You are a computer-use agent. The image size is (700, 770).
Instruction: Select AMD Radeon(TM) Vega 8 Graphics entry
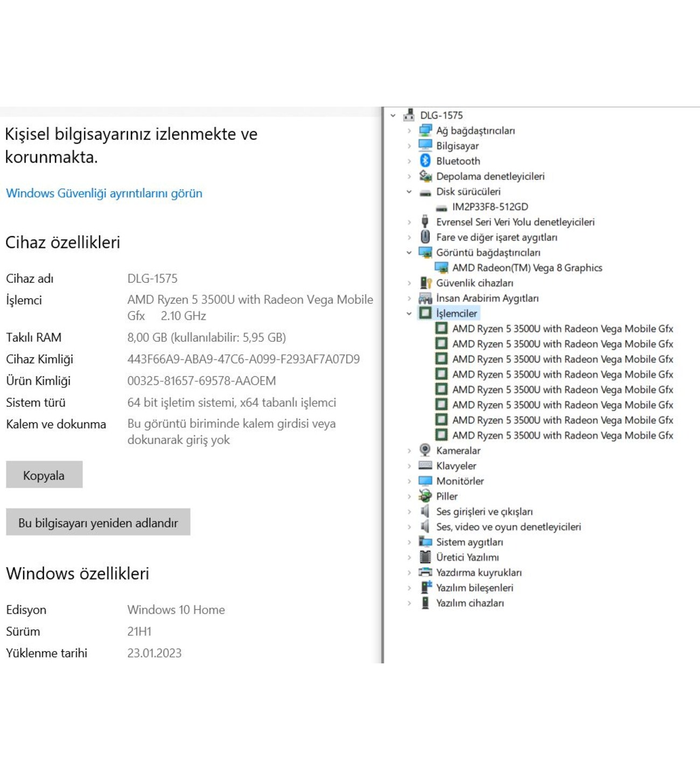click(527, 268)
